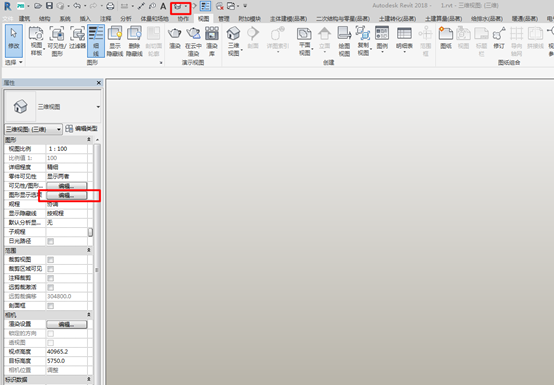Click Edit Type (编辑类型) button

(x=82, y=129)
